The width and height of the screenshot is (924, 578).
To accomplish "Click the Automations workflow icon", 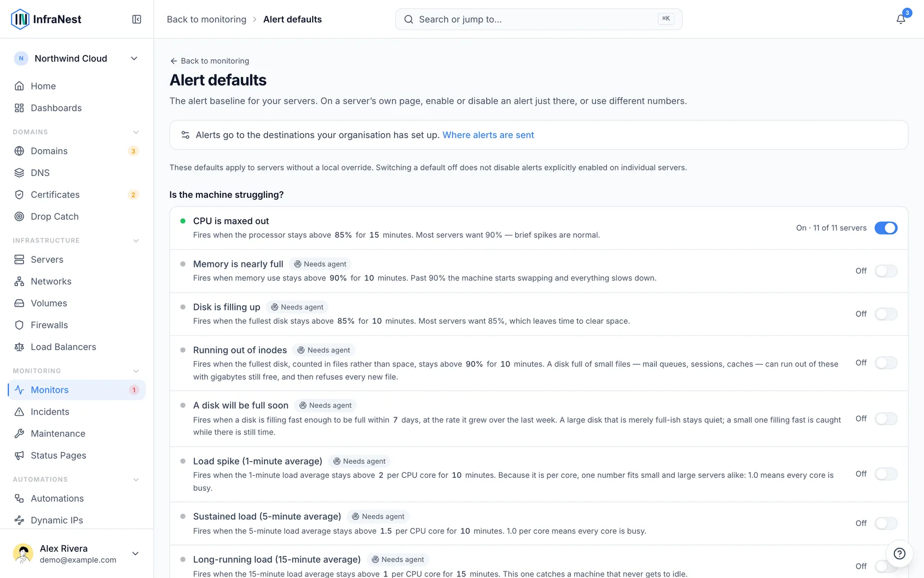I will (x=19, y=499).
